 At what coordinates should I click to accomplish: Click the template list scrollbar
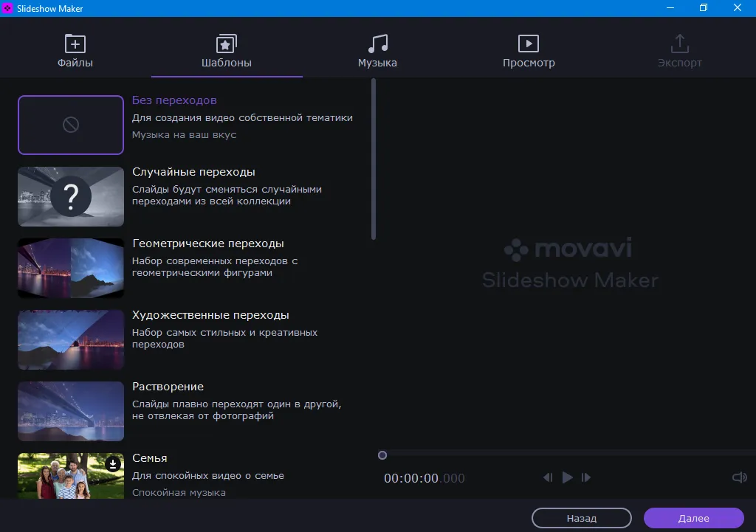click(x=374, y=159)
